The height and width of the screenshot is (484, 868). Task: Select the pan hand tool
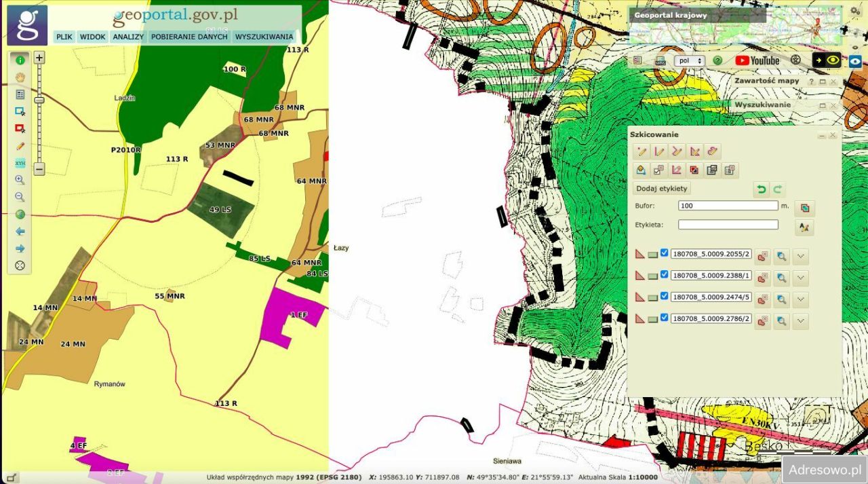(x=20, y=77)
